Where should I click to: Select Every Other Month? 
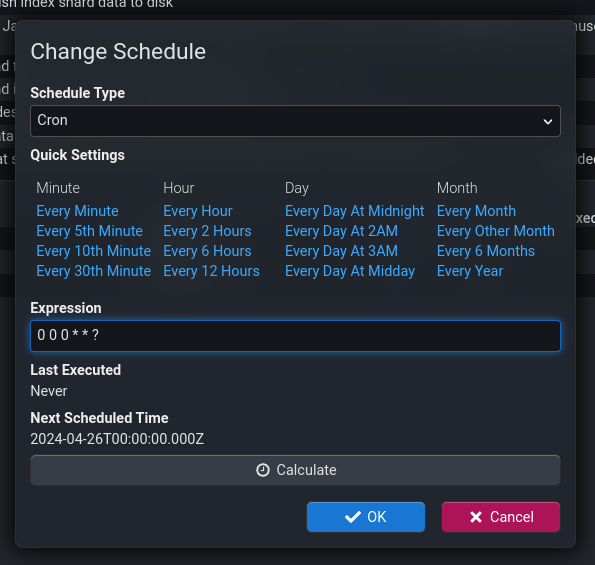496,231
